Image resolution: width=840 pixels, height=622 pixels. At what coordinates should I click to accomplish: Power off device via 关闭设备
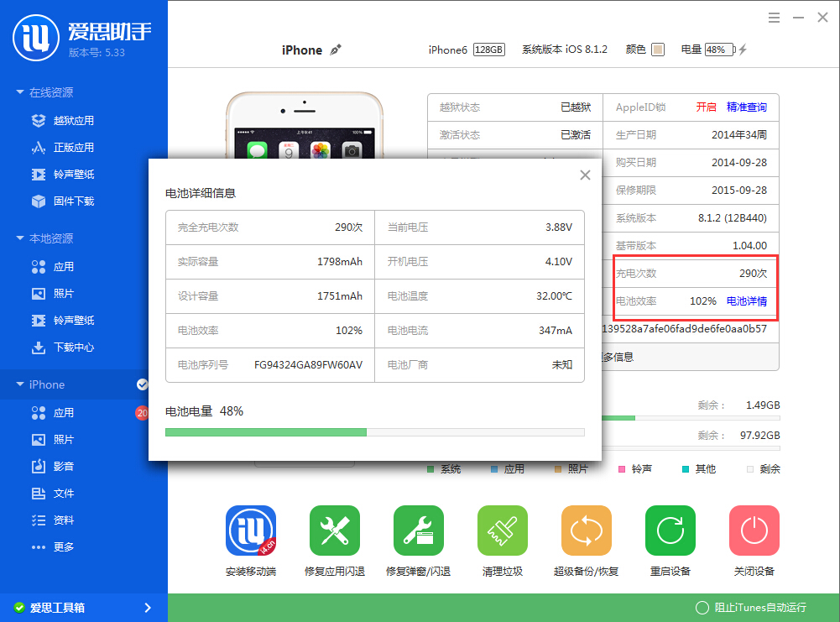coord(754,531)
